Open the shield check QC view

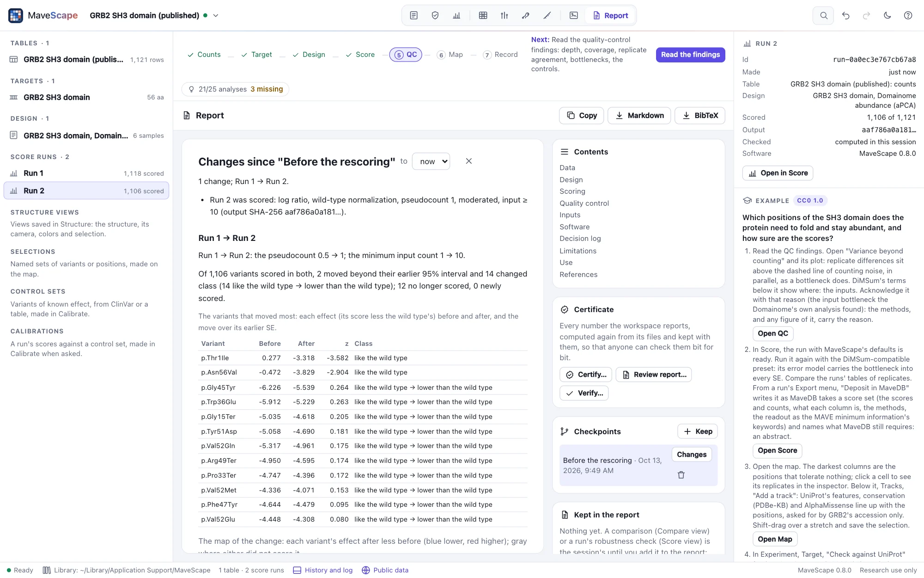(435, 15)
